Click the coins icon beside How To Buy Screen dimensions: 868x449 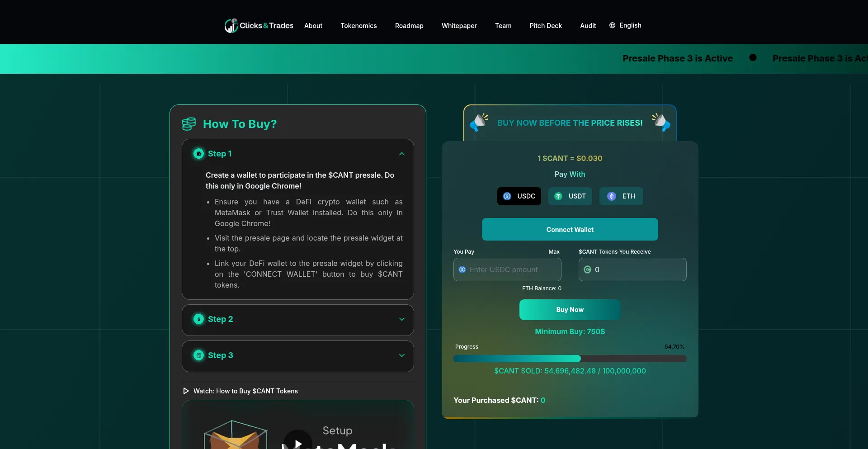[189, 124]
